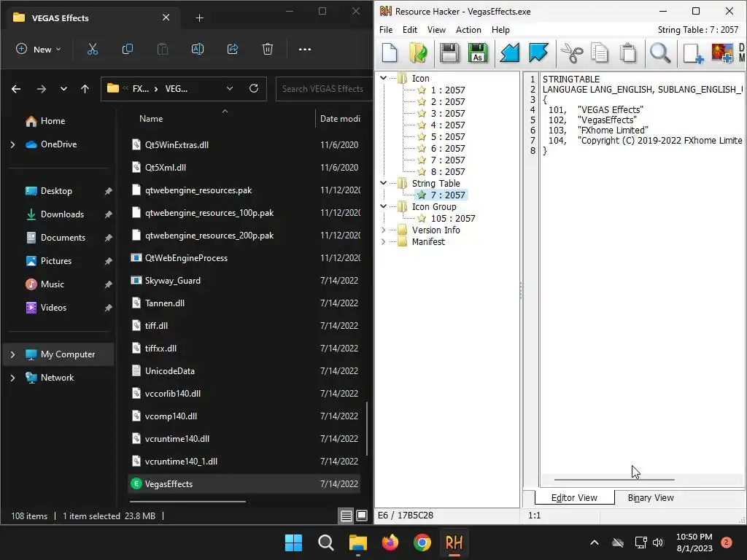Go back in File Explorer
The width and height of the screenshot is (747, 560).
16,89
